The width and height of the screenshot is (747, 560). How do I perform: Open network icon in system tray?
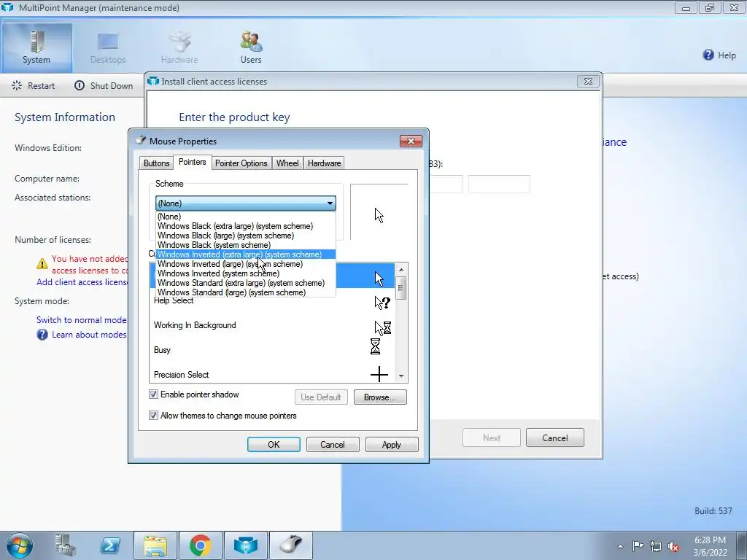[656, 546]
